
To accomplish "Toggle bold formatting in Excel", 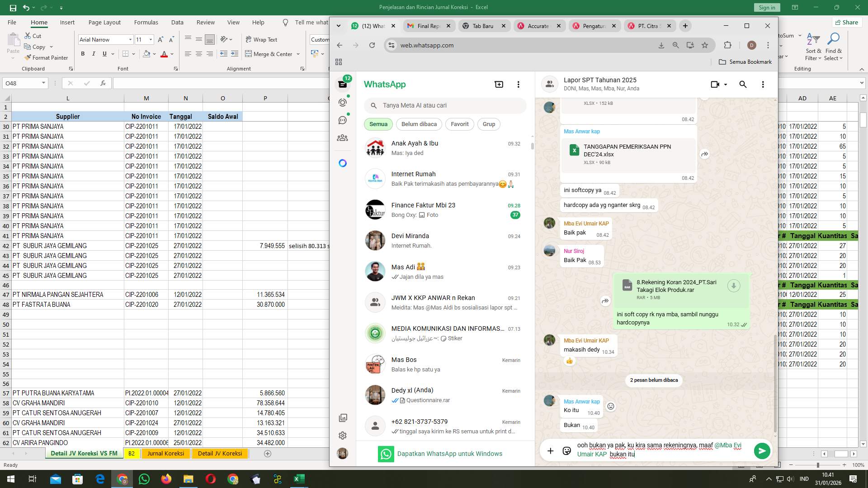I will [x=83, y=53].
